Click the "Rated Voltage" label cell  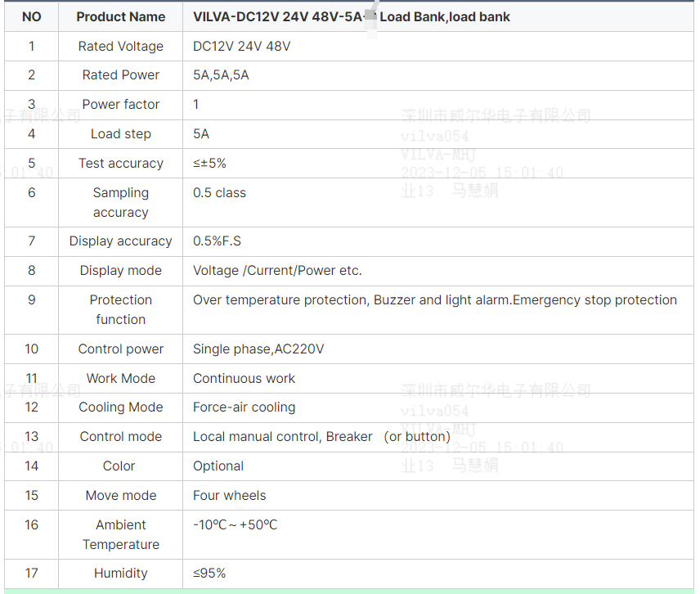point(120,46)
